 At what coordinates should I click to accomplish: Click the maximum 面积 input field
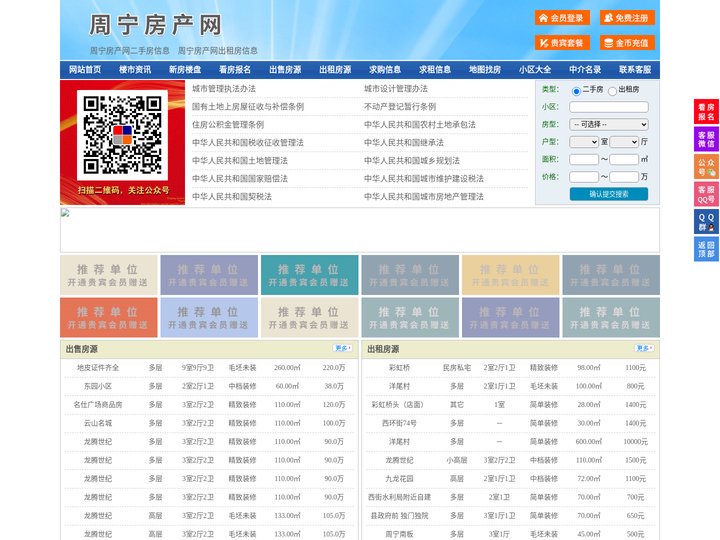[x=624, y=159]
